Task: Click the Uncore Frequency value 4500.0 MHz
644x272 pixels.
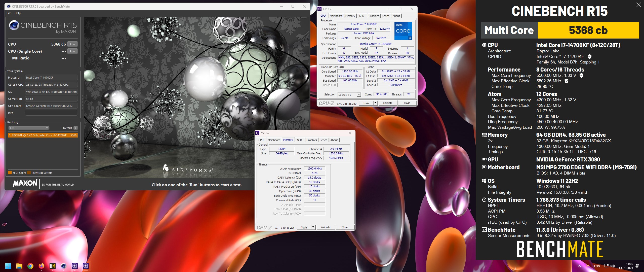Action: tap(336, 158)
